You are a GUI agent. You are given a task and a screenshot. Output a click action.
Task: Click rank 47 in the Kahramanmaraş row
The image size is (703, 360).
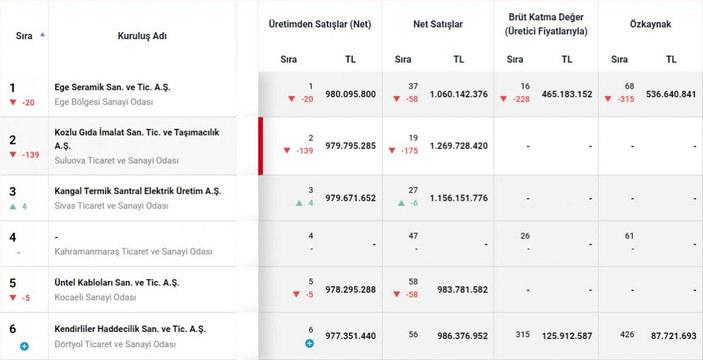click(x=413, y=236)
